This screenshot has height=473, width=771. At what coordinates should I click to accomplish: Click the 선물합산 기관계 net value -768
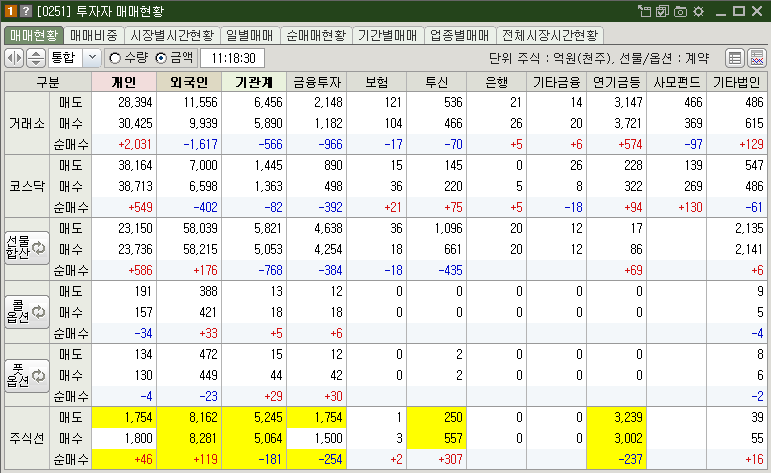coord(270,270)
